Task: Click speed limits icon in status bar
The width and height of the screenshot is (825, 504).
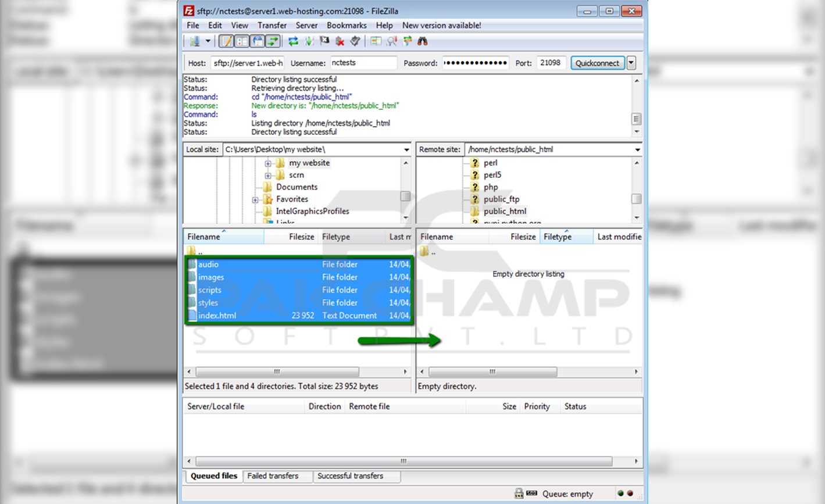Action: 532,494
